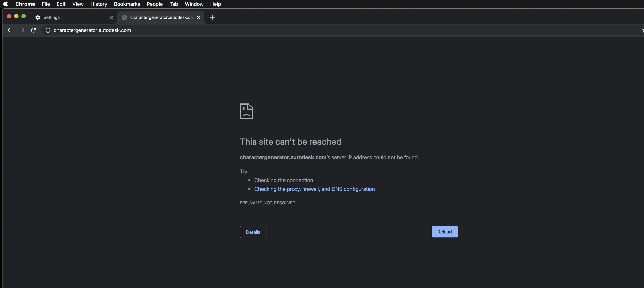This screenshot has height=288, width=644.
Task: Click the Reload button
Action: pyautogui.click(x=444, y=232)
